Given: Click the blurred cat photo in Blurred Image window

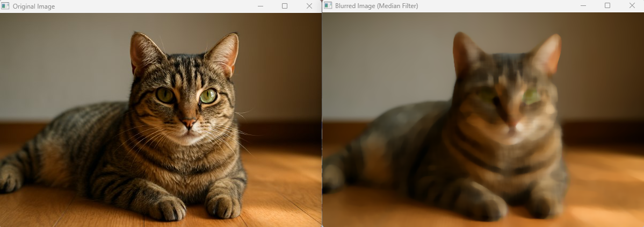Looking at the screenshot, I should coord(483,119).
